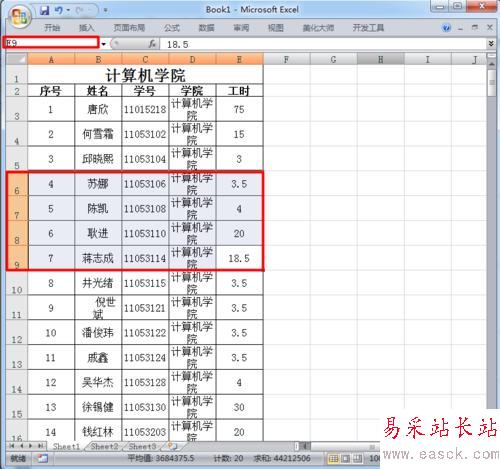Open the 开发工具 ribbon tab
The height and width of the screenshot is (469, 500).
tap(368, 28)
